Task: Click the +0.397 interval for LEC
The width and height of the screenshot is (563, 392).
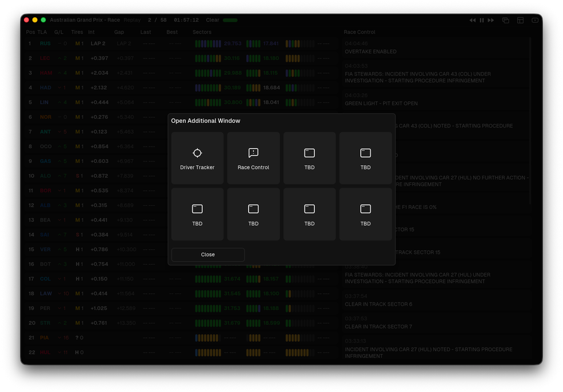Action: click(99, 58)
